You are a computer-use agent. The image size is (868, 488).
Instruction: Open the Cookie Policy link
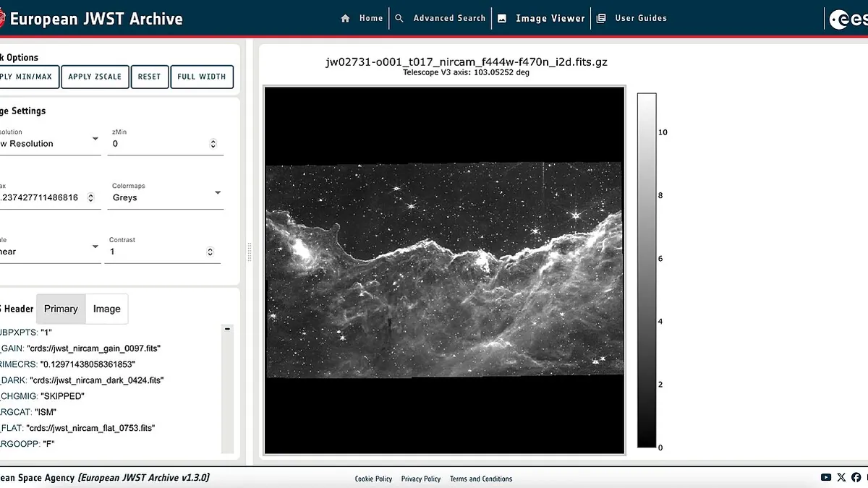tap(373, 479)
